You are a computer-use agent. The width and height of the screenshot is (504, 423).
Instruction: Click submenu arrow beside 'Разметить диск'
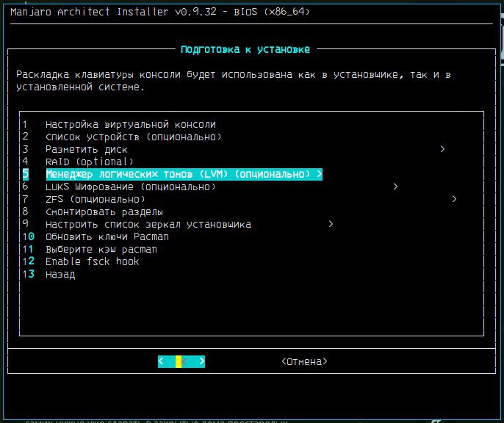pyautogui.click(x=442, y=149)
